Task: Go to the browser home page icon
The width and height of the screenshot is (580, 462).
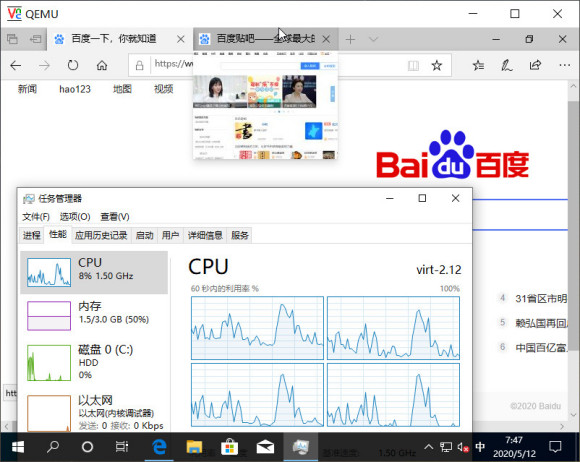Action: coord(102,65)
